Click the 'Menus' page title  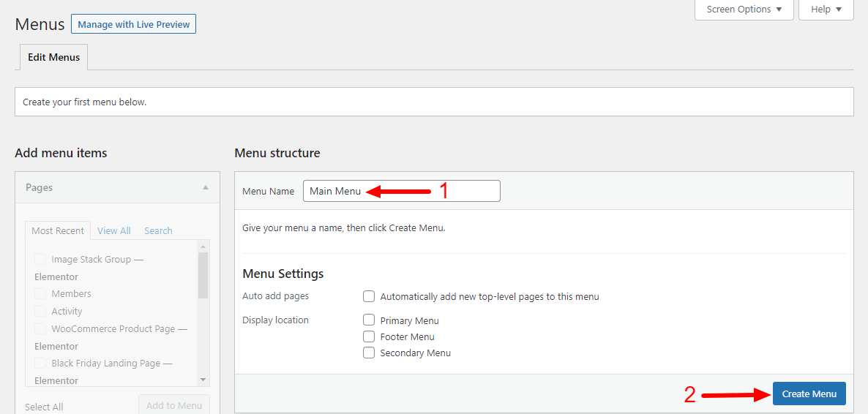[x=40, y=24]
